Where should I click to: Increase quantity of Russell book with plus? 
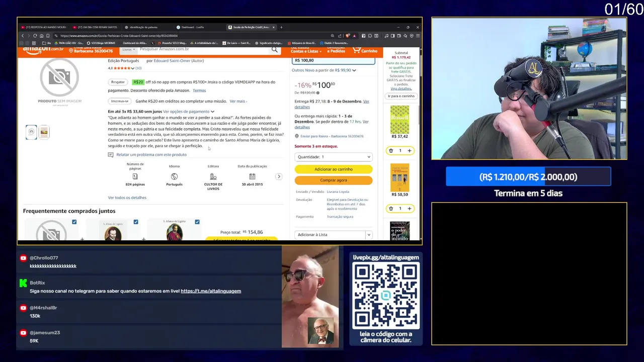click(x=409, y=151)
